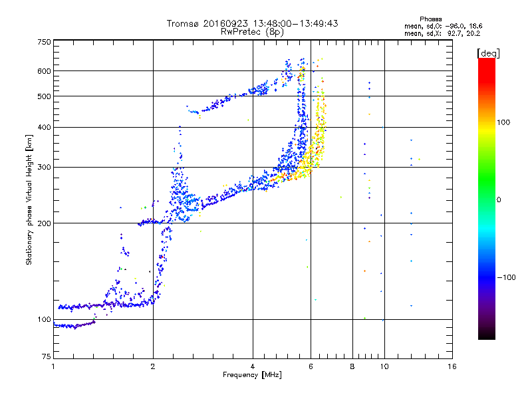Click the 'Phases' header label
Viewport: 532px width, 399px height.
(x=430, y=19)
